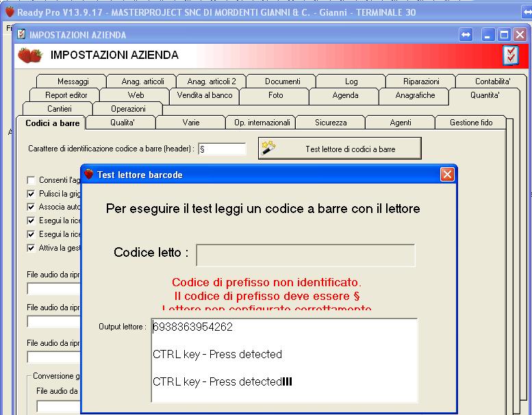
Task: Click the double-arrow icon in Impostazioni Azienda title bar
Action: pos(466,35)
